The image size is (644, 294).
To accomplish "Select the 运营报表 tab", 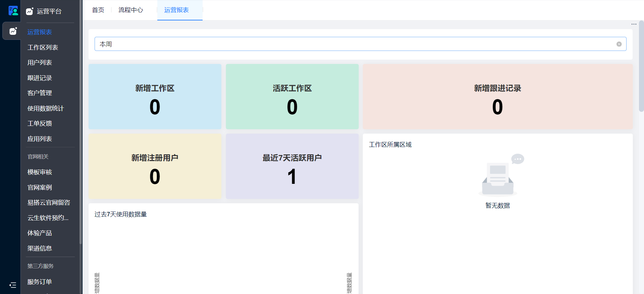I will tap(176, 10).
